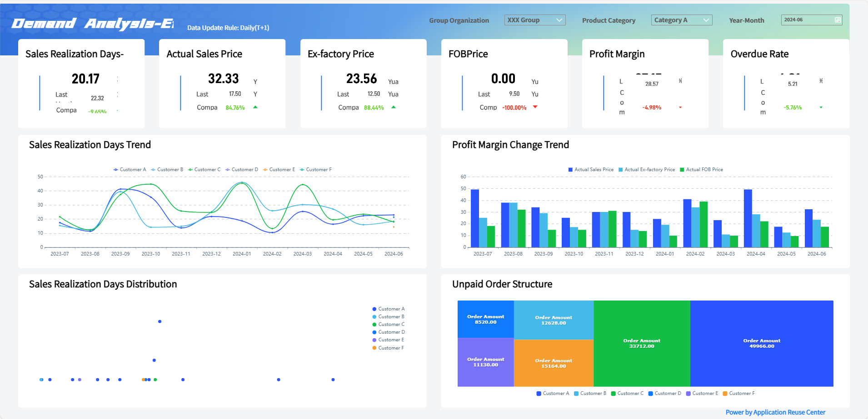Click Customer B in scatter distribution legend

388,317
